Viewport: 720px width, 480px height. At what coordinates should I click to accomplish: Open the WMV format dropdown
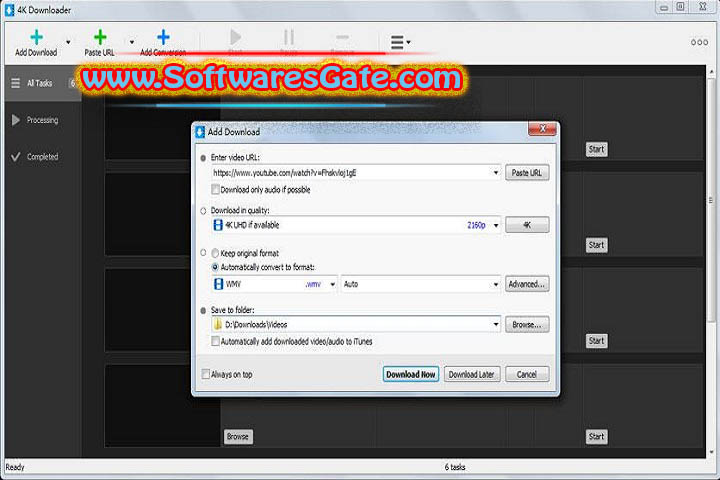pyautogui.click(x=332, y=284)
